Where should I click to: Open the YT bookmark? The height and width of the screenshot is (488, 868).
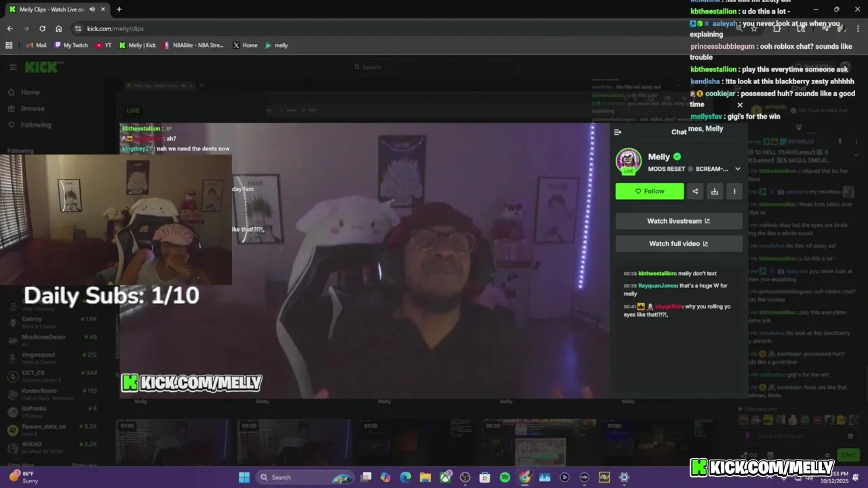point(104,45)
